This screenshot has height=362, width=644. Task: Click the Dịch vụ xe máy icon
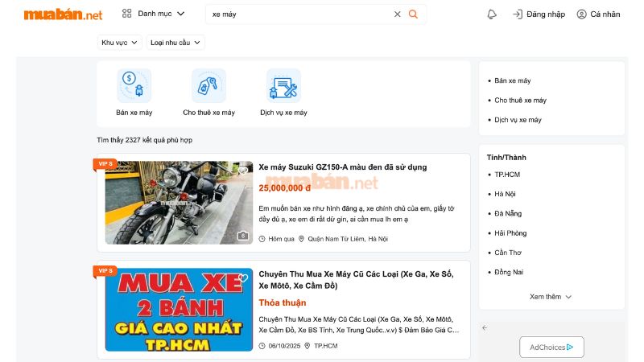(x=283, y=85)
